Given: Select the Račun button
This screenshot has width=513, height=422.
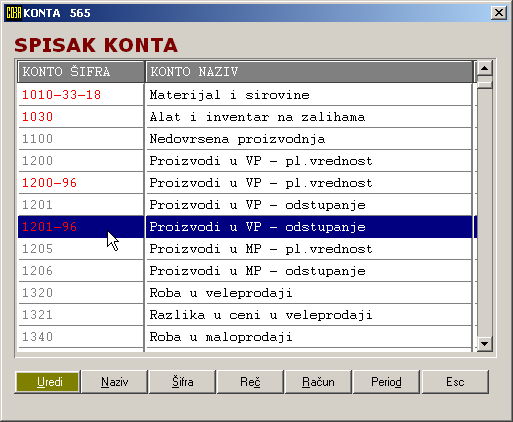Looking at the screenshot, I should coord(318,382).
